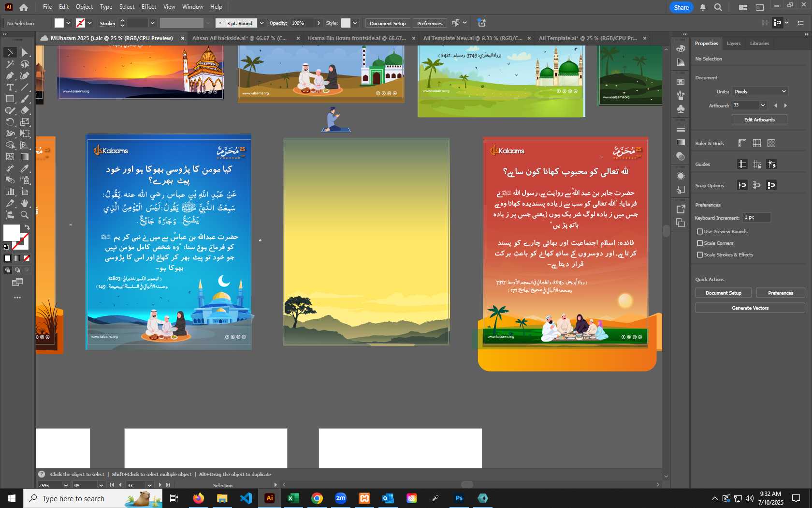Image resolution: width=812 pixels, height=508 pixels.
Task: Select the Curvature tool
Action: 25,75
